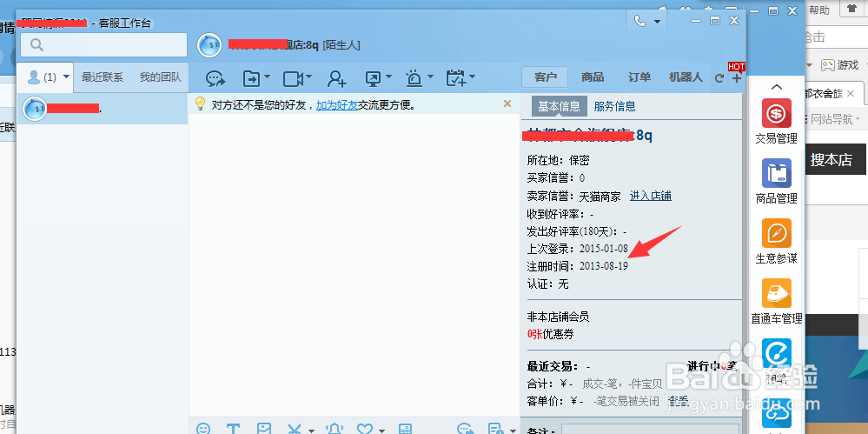Open the phone icon dropdown arrow
Image resolution: width=868 pixels, height=434 pixels.
(657, 22)
